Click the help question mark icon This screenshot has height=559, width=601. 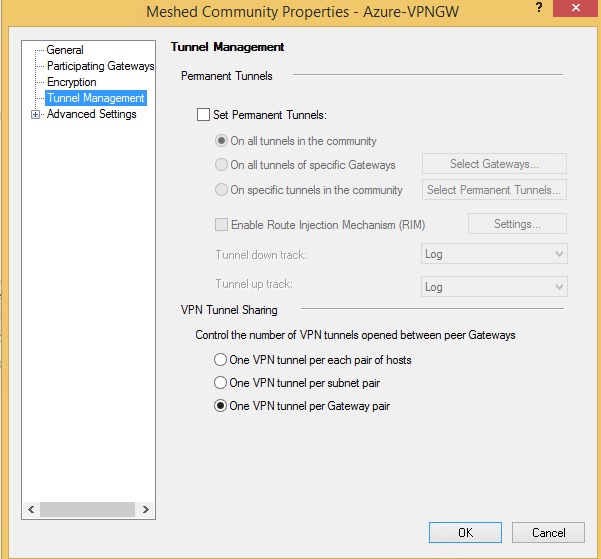point(539,7)
